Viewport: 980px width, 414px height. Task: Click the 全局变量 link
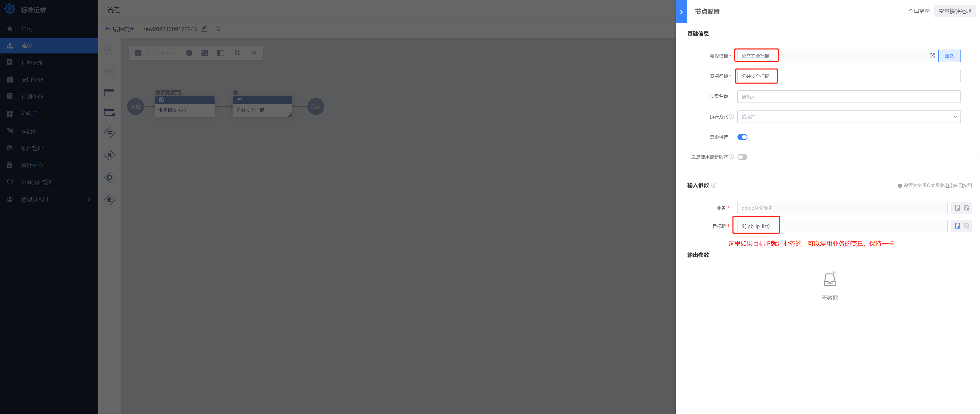point(919,11)
